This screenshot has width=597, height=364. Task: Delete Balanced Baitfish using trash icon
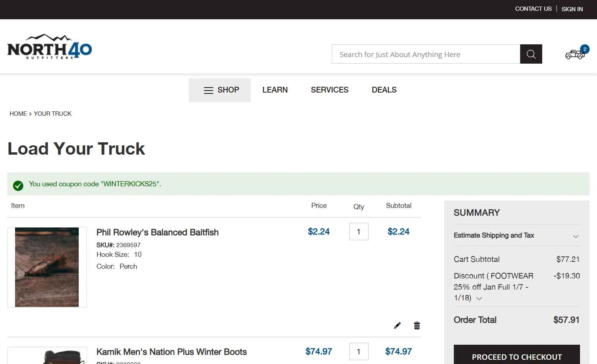pyautogui.click(x=417, y=325)
